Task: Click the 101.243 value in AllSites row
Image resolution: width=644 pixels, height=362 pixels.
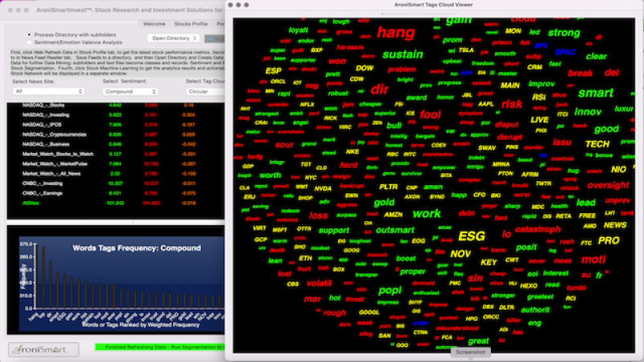Action: (x=115, y=204)
